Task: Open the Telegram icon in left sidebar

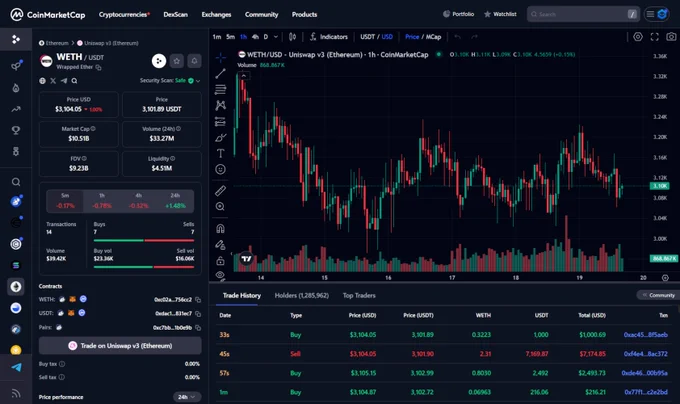Action: [16, 367]
